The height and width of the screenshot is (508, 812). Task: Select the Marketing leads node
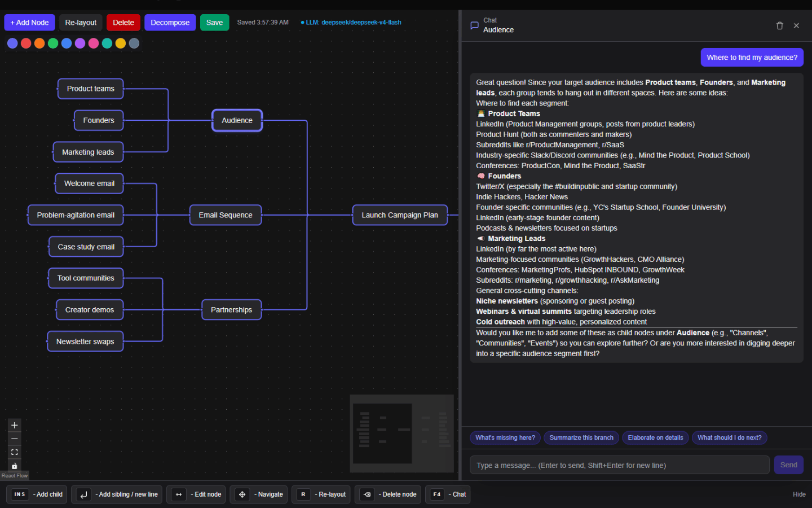(x=88, y=152)
